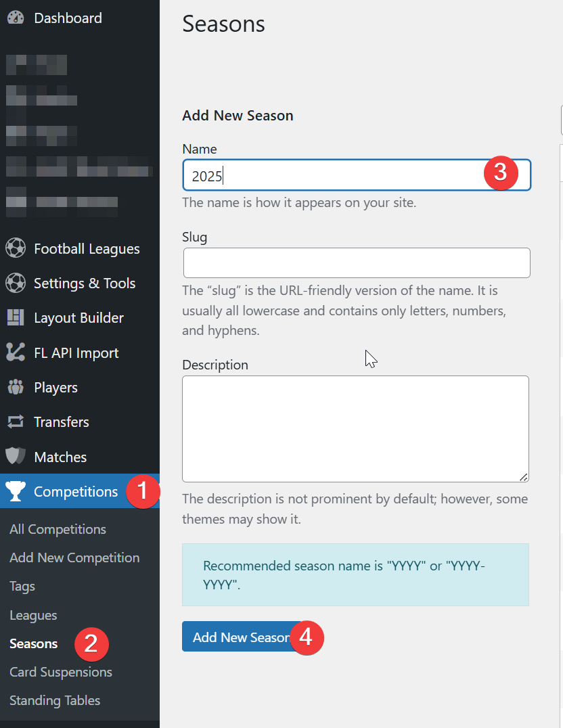Viewport: 563px width, 728px height.
Task: Open Standing Tables submenu item
Action: click(55, 700)
